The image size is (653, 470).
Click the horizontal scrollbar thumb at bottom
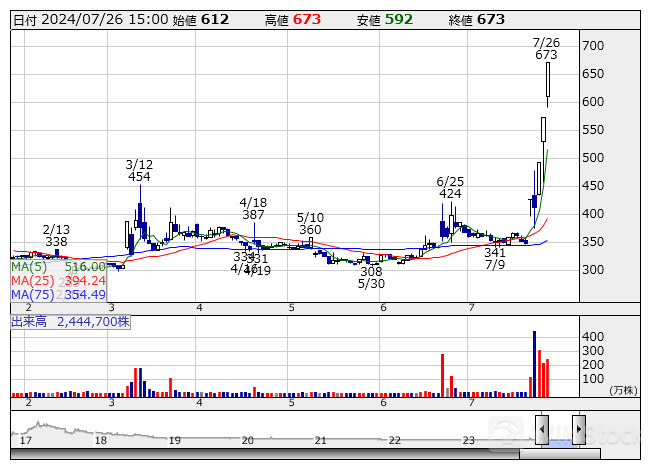[x=560, y=455]
